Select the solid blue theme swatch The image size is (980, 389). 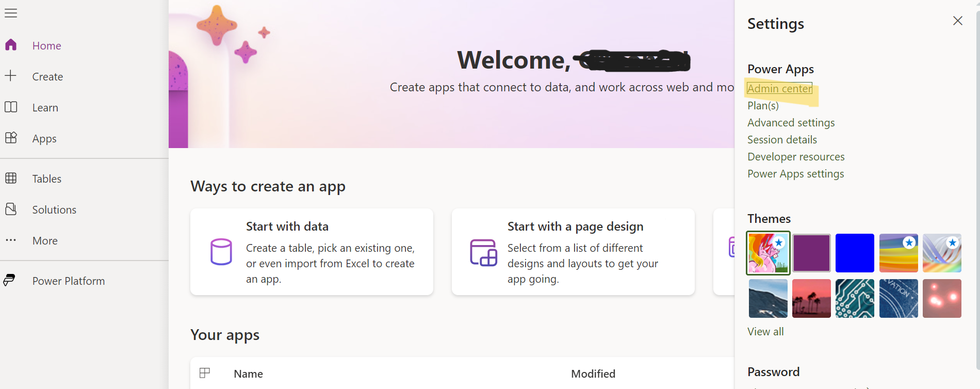pyautogui.click(x=855, y=253)
